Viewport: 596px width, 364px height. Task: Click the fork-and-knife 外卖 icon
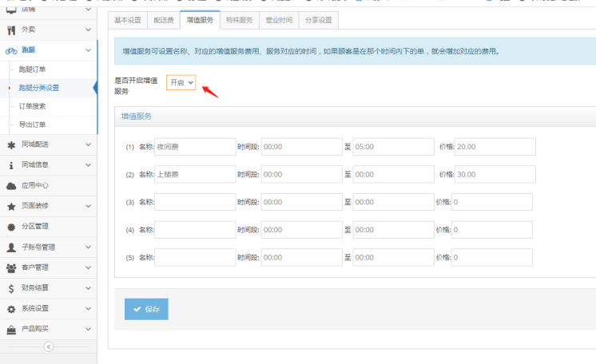(11, 31)
